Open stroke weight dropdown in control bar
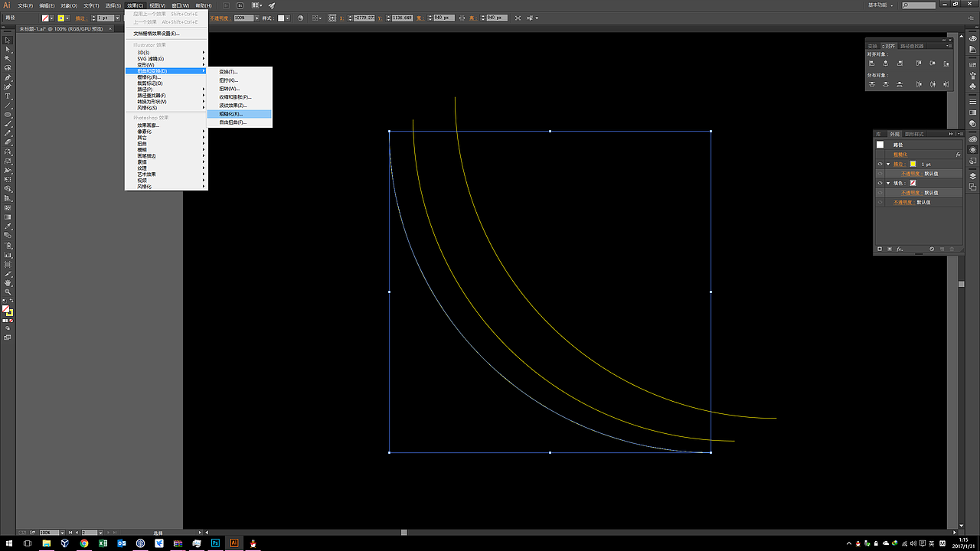980x551 pixels. click(117, 18)
